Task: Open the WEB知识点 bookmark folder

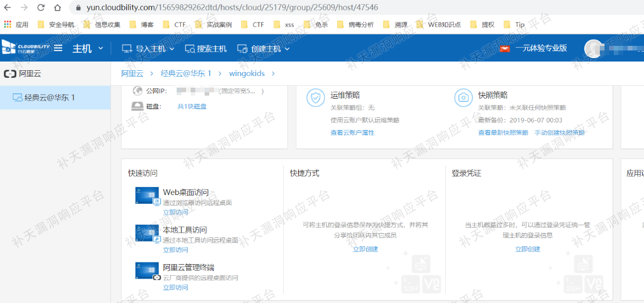Action: [x=438, y=24]
